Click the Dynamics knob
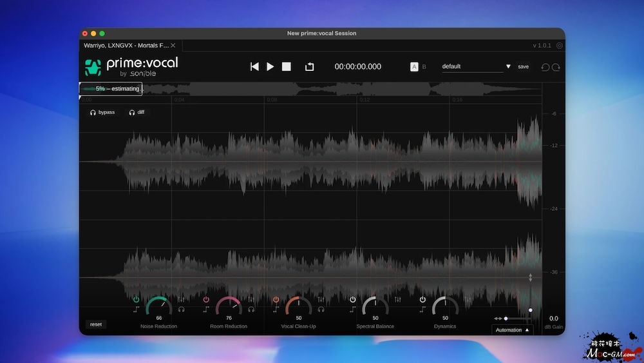The width and height of the screenshot is (644, 363). 445,306
